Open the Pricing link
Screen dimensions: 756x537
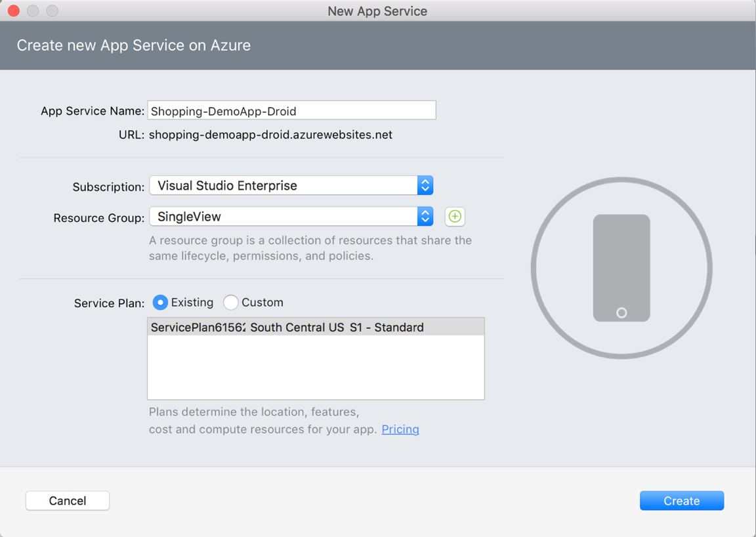tap(400, 429)
